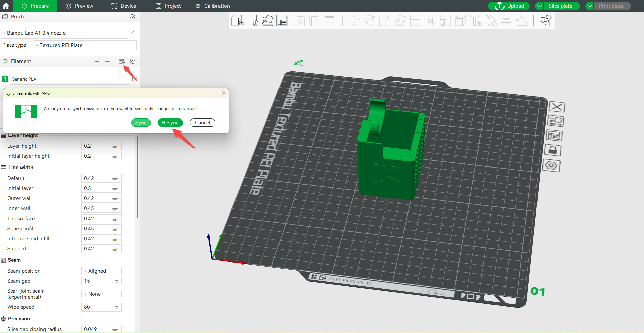Select the Color painting bucket tool
The height and width of the screenshot is (333, 644).
(x=491, y=20)
